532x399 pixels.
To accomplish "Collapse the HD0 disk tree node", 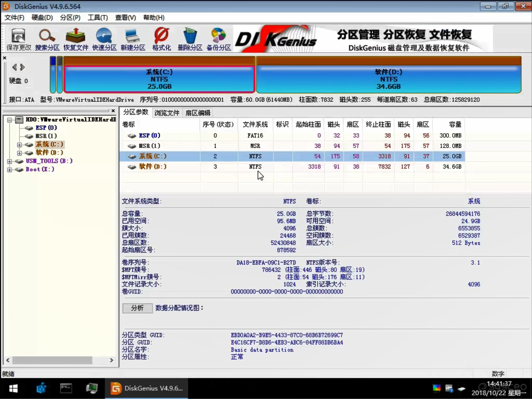I will click(x=10, y=120).
